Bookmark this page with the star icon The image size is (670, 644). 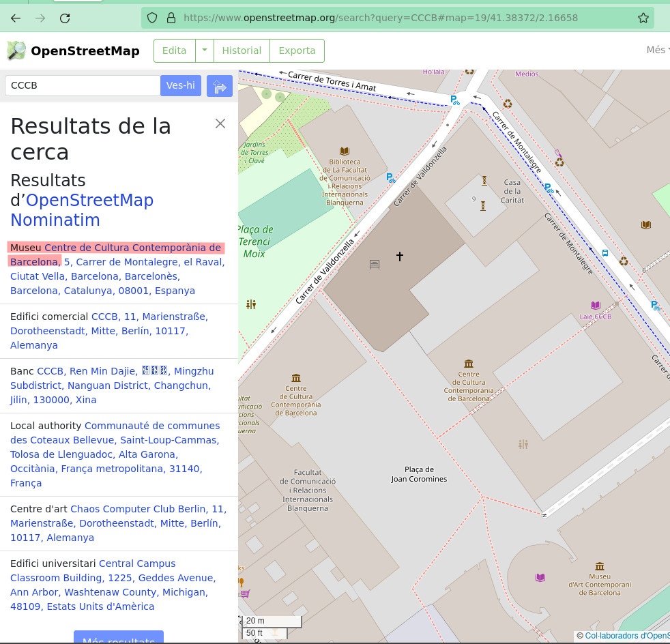[x=643, y=18]
